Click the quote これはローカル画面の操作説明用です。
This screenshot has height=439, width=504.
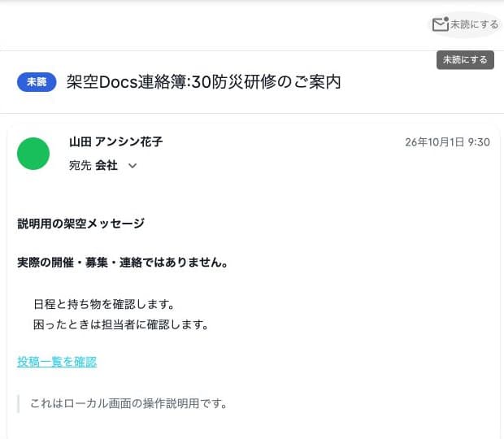[128, 403]
